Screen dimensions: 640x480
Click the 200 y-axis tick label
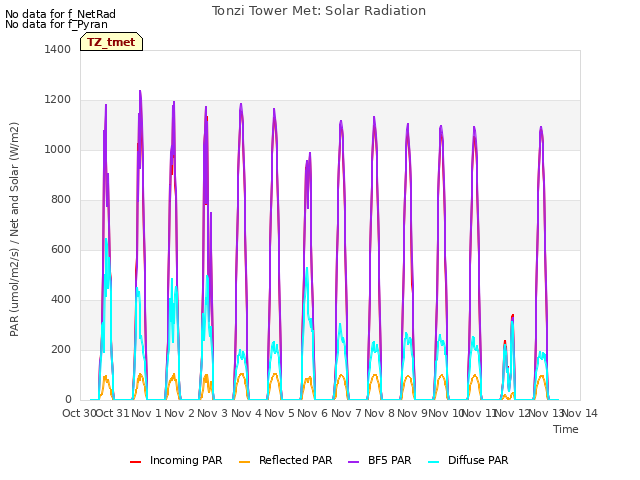coord(61,349)
